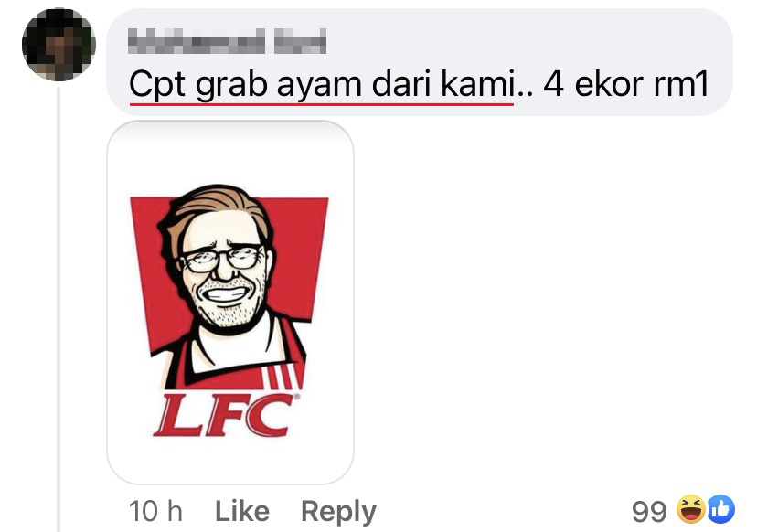Reply to the comment
The image size is (757, 532).
tap(338, 512)
